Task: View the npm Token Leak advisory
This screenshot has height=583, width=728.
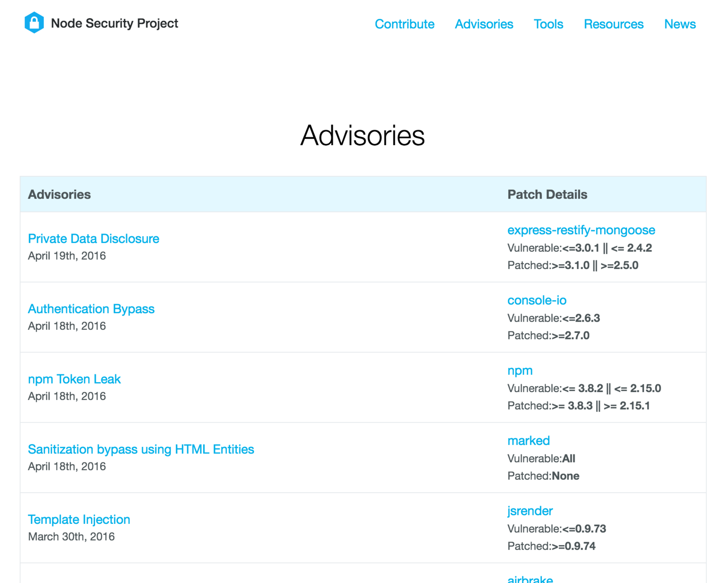Action: coord(74,379)
